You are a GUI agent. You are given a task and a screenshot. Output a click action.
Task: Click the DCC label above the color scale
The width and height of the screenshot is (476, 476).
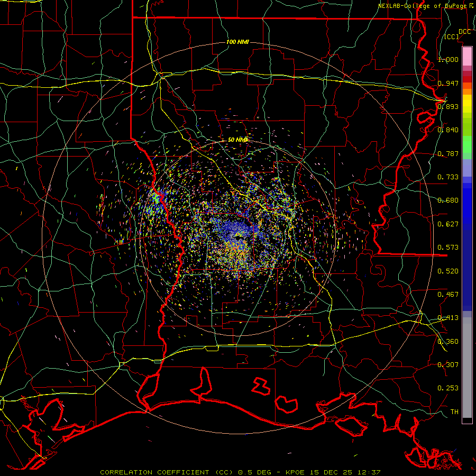tap(464, 32)
